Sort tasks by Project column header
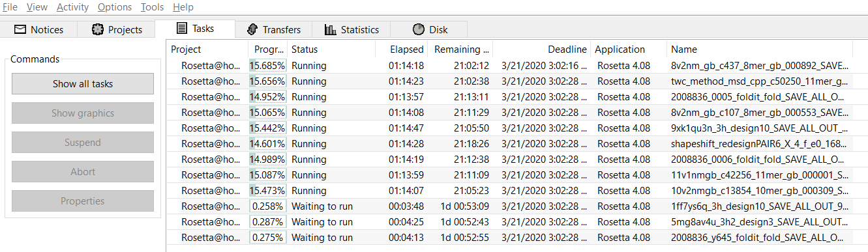Image resolution: width=868 pixels, height=252 pixels. pos(207,49)
